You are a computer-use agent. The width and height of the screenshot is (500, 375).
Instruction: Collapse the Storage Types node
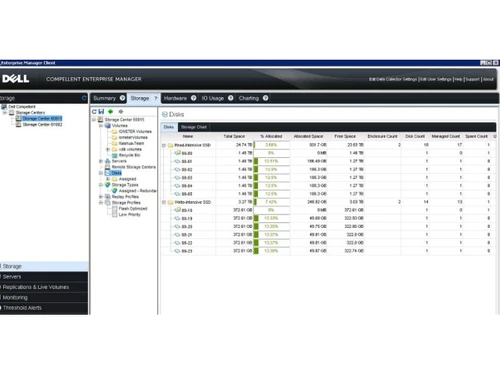(x=101, y=185)
